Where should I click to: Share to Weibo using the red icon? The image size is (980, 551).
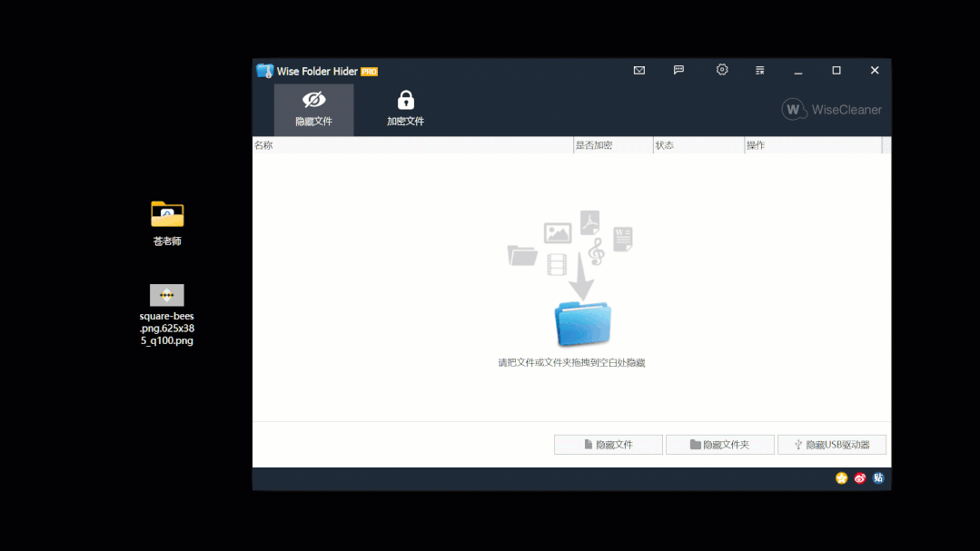click(859, 477)
